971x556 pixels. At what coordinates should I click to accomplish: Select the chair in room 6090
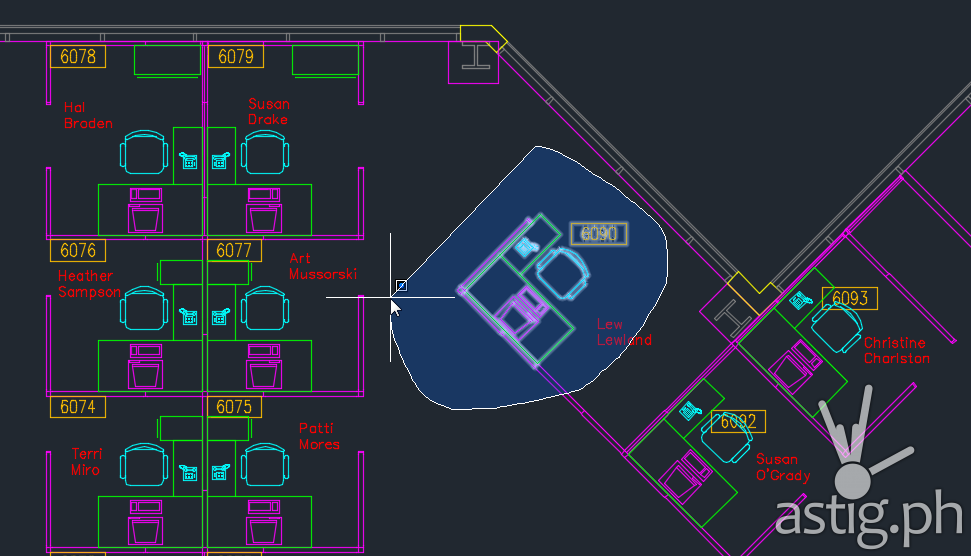(x=562, y=273)
